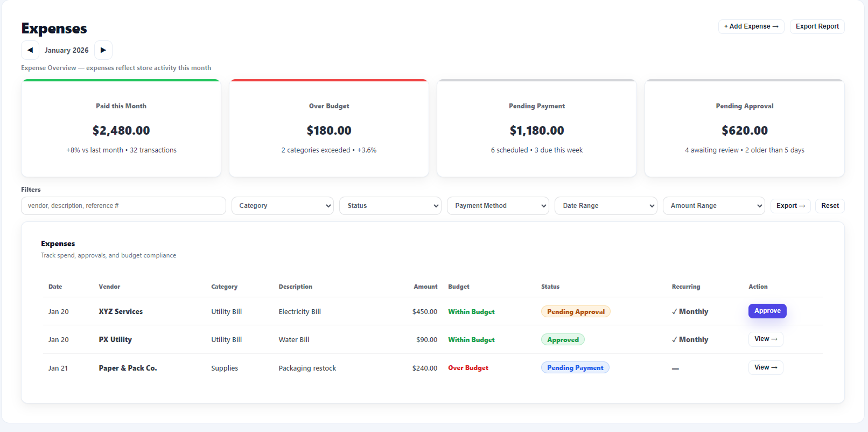Click the $90.00 amount cell
The image size is (868, 432).
tap(426, 339)
